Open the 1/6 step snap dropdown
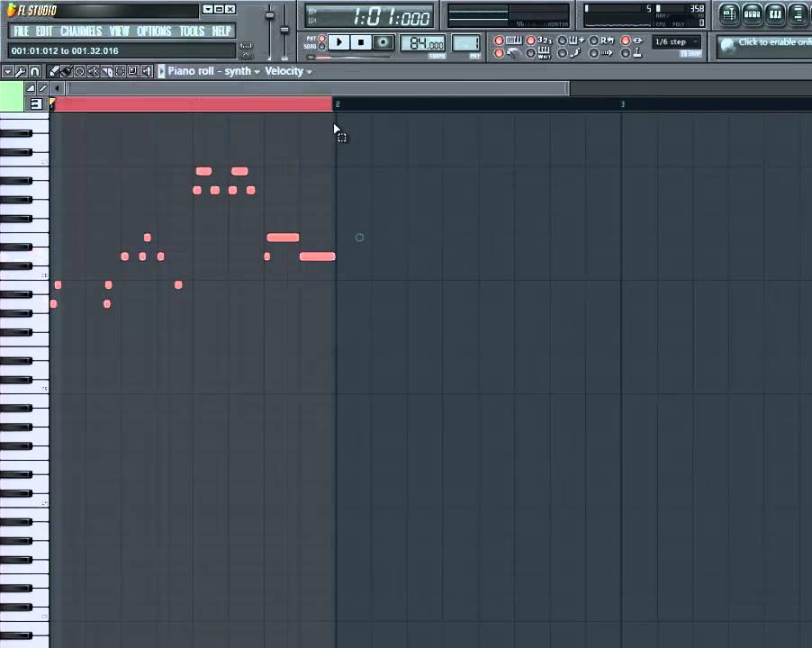812x648 pixels. [676, 42]
